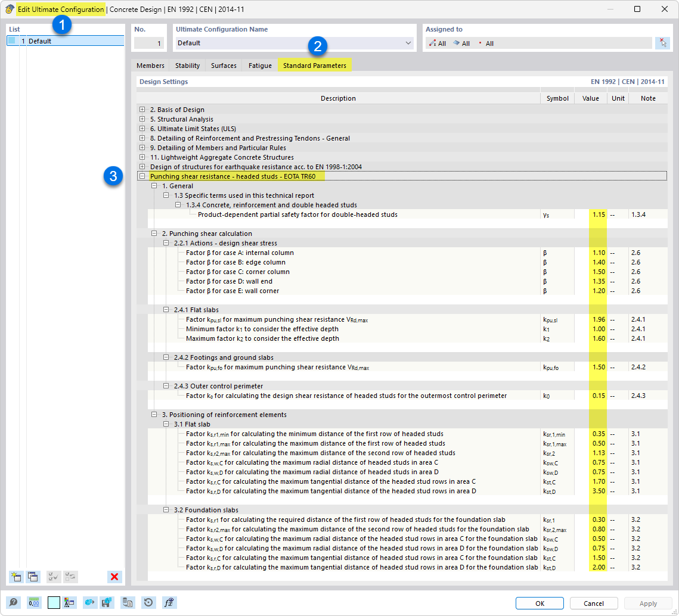The width and height of the screenshot is (679, 616).
Task: Collapse 3. Positioning of reinforcement elements
Action: pos(154,414)
